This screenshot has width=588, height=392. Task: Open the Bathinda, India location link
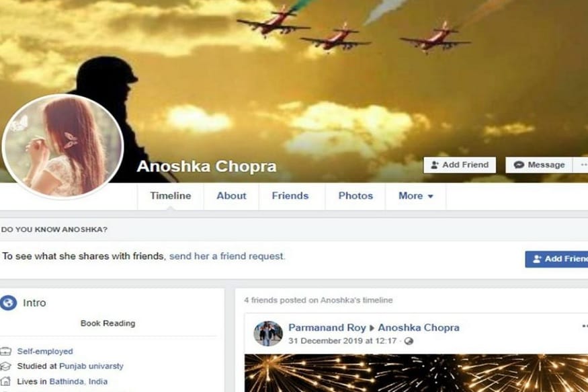click(x=79, y=381)
